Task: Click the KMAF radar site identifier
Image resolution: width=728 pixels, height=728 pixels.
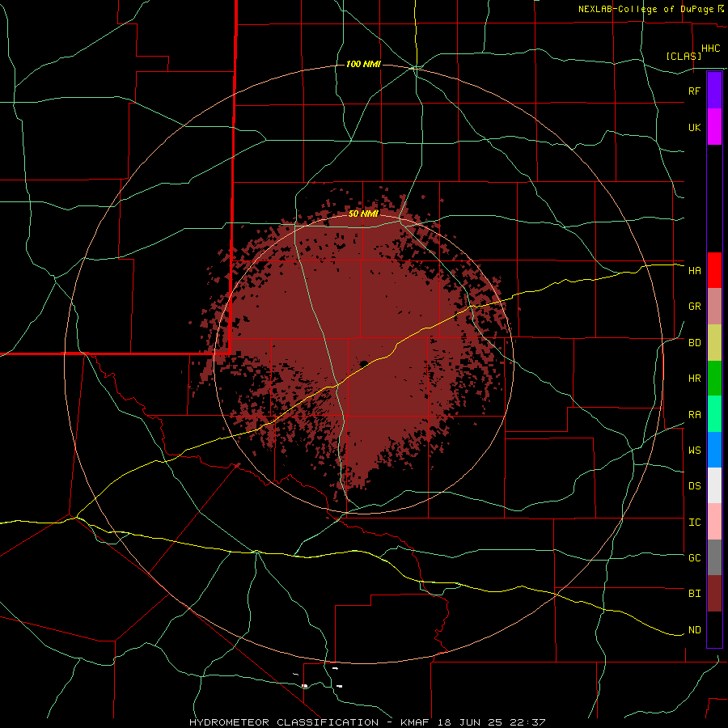Action: pos(413,722)
